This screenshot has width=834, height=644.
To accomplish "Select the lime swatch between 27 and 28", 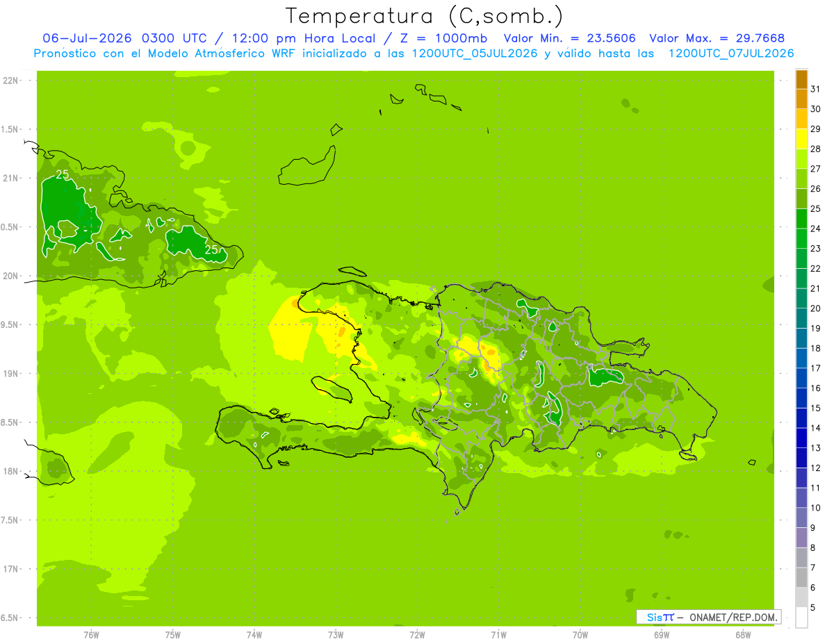I will [801, 159].
